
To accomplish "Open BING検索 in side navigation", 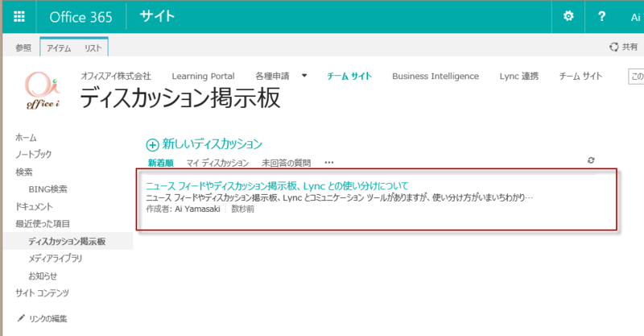I will (x=47, y=189).
